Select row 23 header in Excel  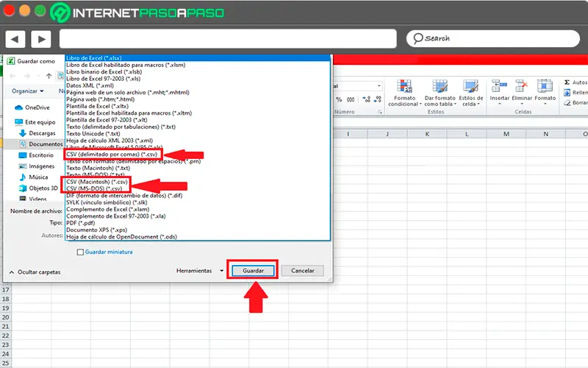[5, 344]
